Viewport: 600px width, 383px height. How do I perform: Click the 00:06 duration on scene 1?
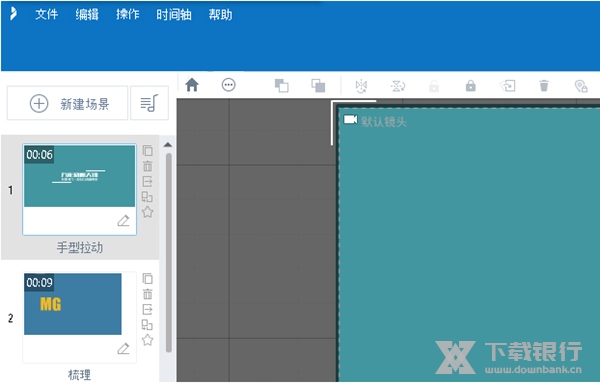39,155
